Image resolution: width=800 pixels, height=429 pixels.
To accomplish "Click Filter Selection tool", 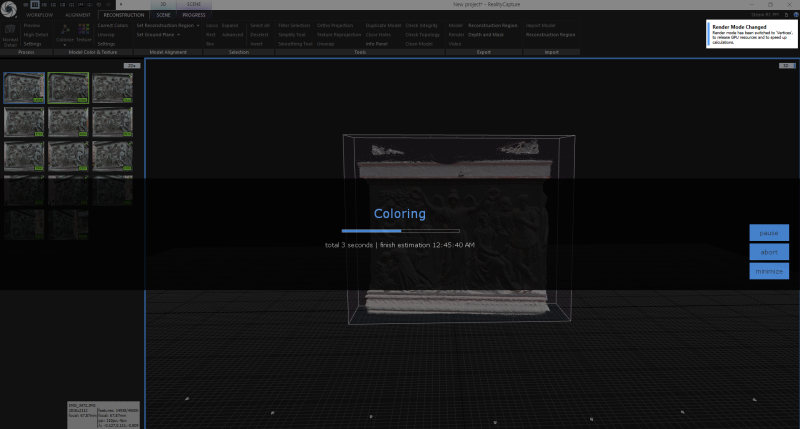I will point(294,26).
